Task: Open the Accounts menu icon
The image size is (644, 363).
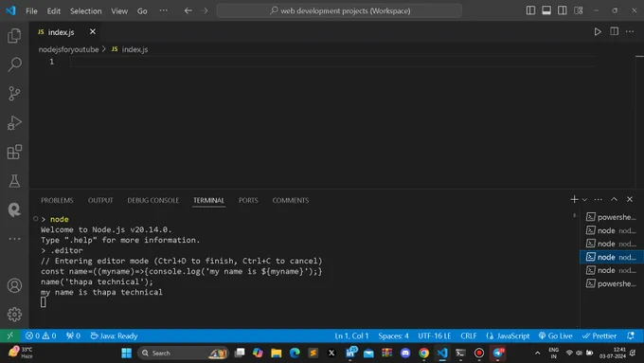Action: (14, 285)
